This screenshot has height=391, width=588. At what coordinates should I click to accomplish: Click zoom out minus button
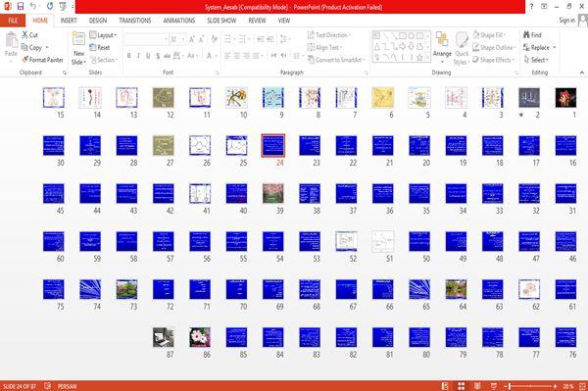coord(505,386)
